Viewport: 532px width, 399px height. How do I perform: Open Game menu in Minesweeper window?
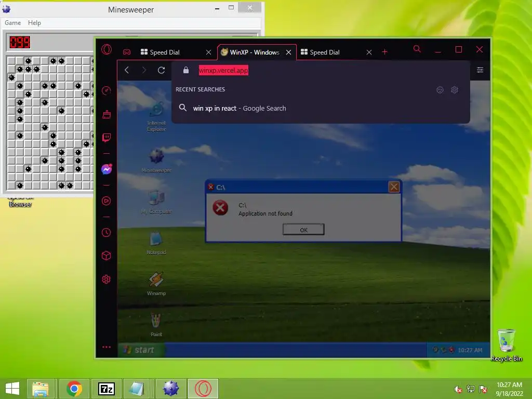13,23
